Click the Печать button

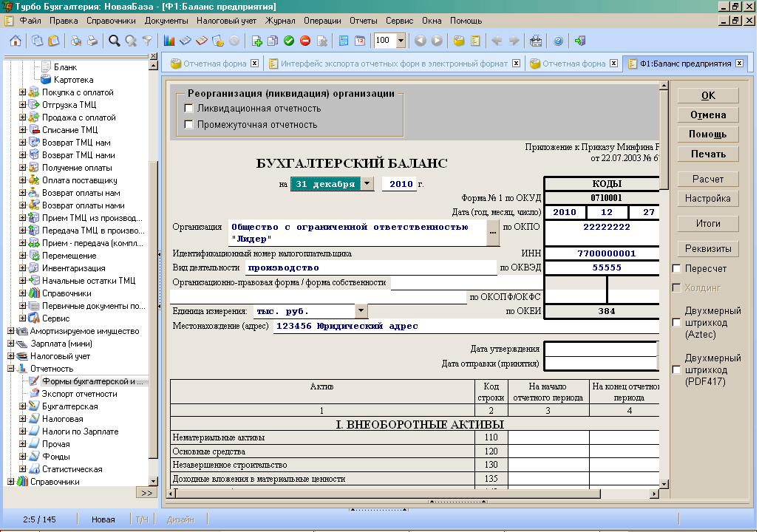pos(708,154)
